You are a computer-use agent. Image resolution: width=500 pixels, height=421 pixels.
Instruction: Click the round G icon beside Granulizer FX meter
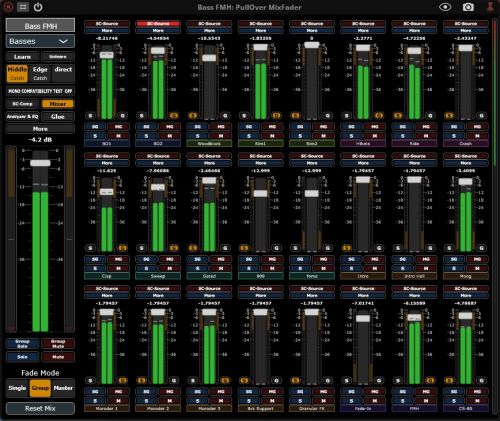pos(328,380)
